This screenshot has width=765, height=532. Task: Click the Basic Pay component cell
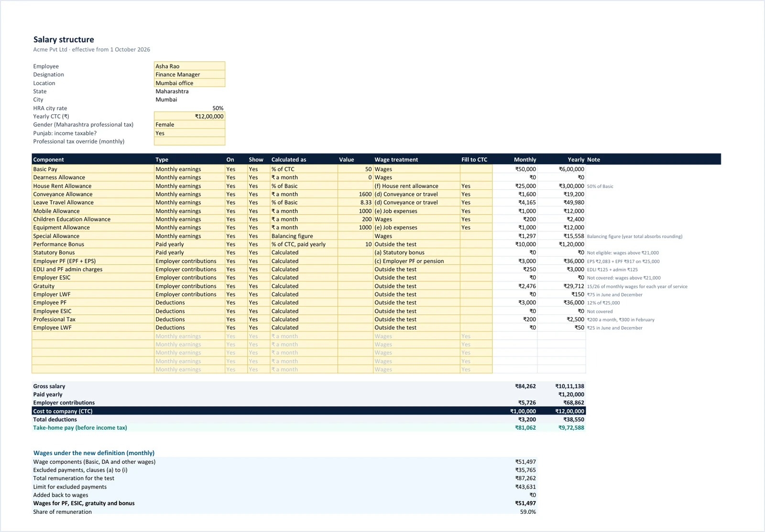pos(93,169)
